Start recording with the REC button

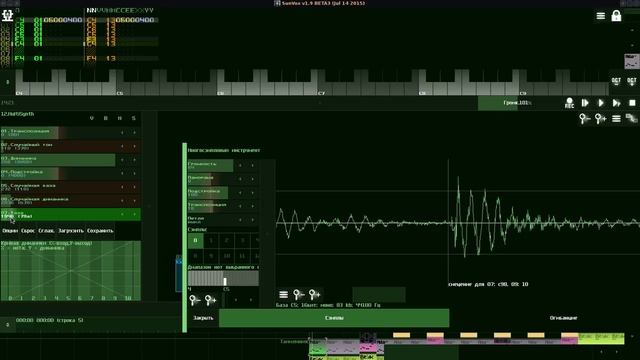[569, 103]
